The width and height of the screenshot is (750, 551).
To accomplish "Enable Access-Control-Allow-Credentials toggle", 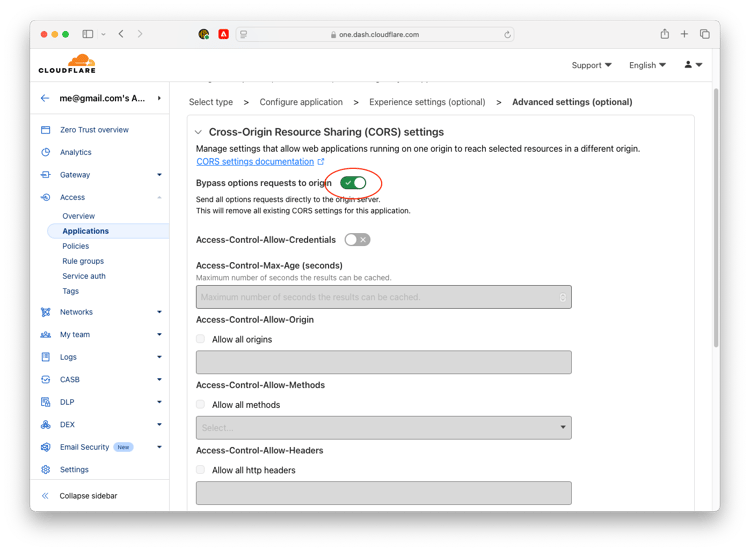I will tap(357, 240).
